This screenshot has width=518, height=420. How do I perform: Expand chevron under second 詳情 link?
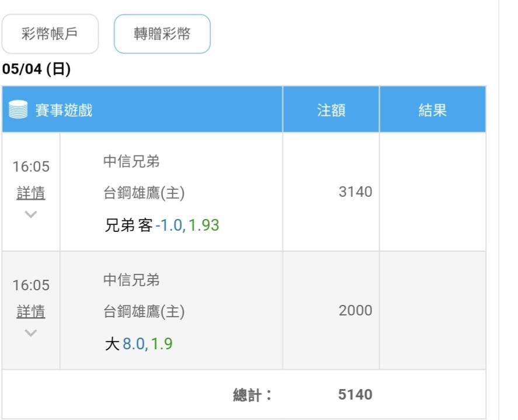[x=31, y=332]
